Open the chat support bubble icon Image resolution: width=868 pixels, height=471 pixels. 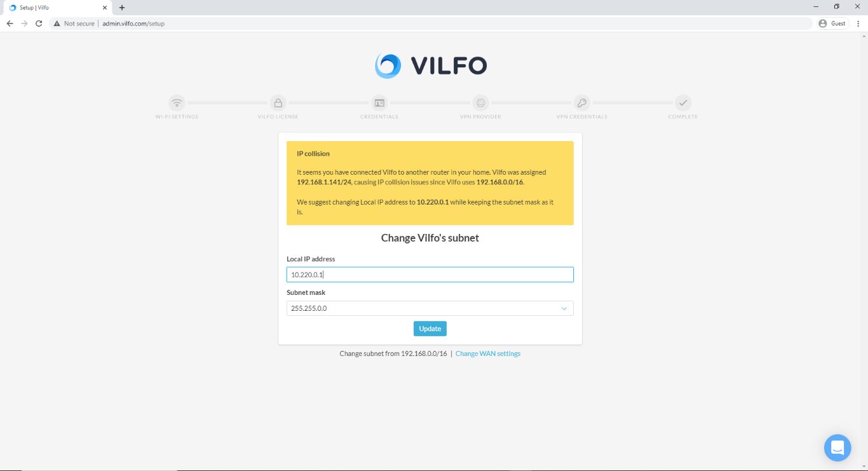click(837, 447)
